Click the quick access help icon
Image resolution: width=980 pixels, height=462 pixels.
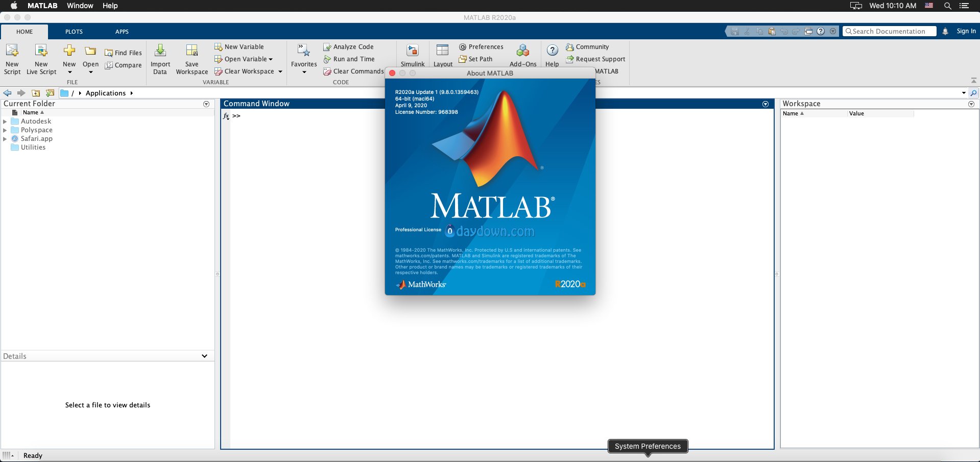click(821, 31)
